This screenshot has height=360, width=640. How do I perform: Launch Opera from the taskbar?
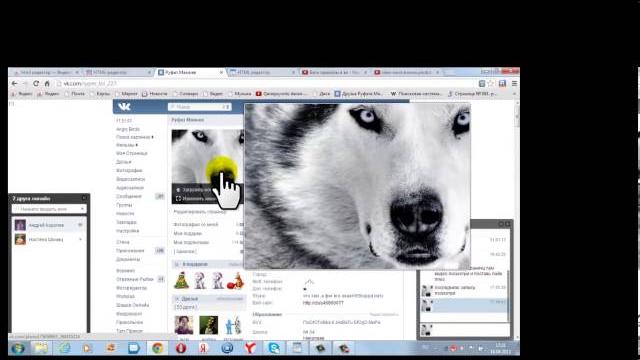(x=181, y=348)
